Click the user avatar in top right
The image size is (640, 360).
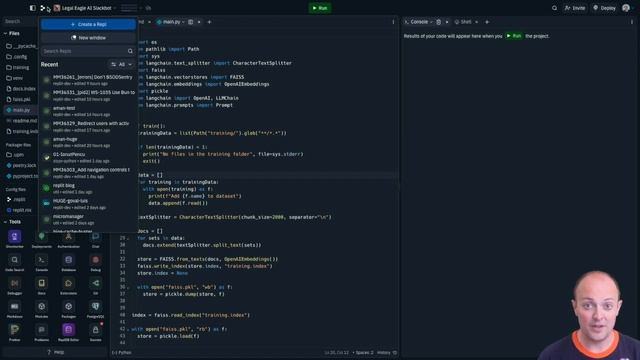point(626,8)
